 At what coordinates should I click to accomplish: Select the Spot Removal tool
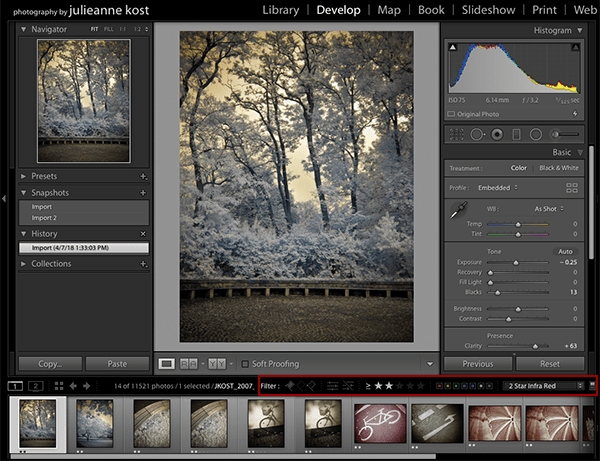pyautogui.click(x=477, y=134)
